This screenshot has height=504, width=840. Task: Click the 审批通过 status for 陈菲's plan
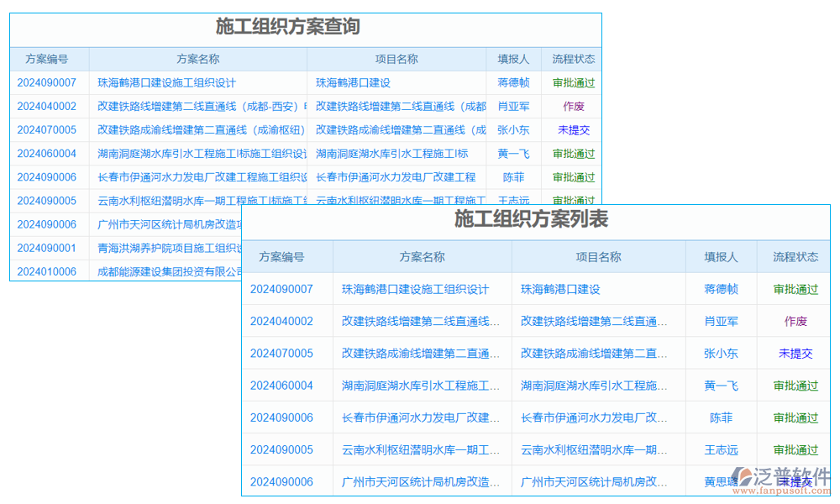pyautogui.click(x=574, y=177)
